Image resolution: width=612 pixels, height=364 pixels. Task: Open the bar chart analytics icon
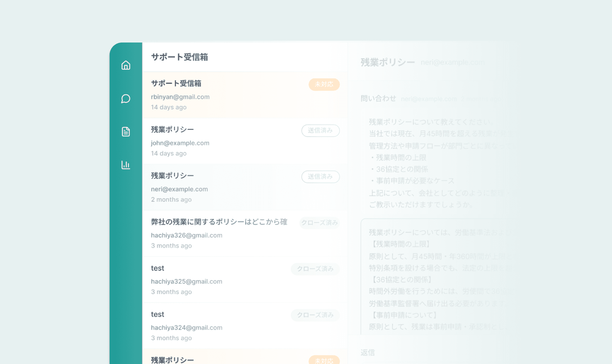126,165
